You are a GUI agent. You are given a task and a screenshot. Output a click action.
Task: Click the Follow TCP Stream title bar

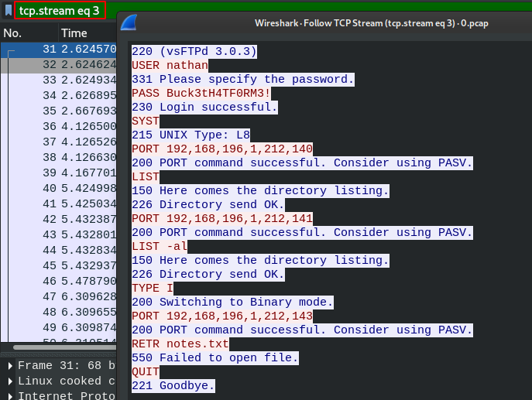pyautogui.click(x=372, y=23)
